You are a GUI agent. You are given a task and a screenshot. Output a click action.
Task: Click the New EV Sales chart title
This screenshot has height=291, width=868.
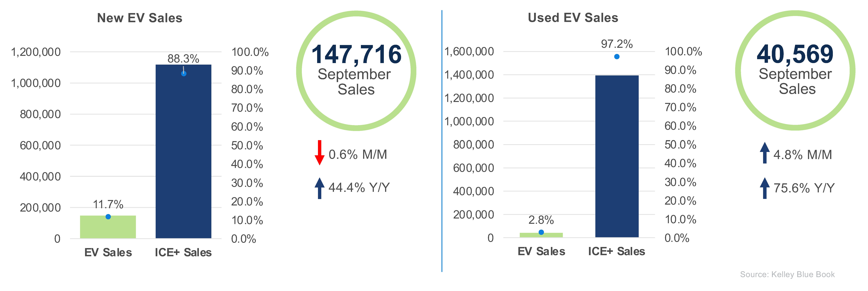(140, 18)
